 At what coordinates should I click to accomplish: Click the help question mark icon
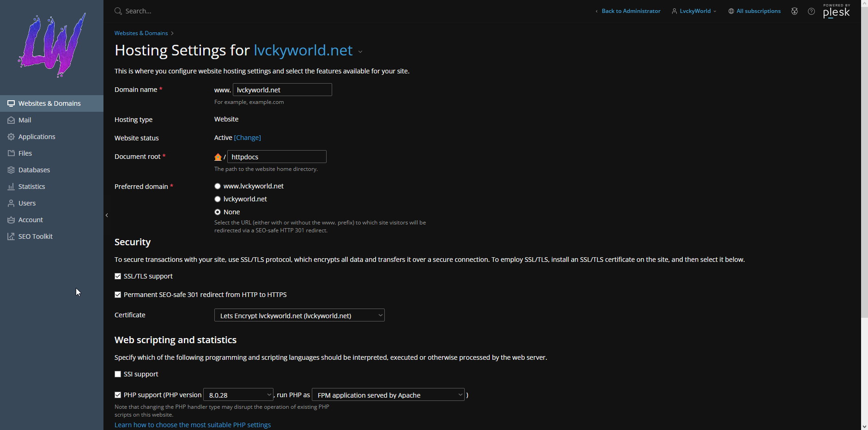(x=811, y=11)
